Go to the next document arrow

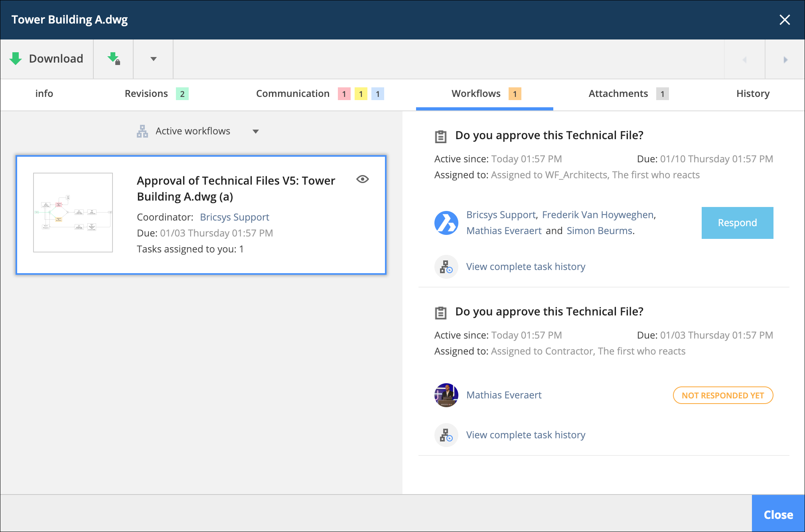coord(785,59)
